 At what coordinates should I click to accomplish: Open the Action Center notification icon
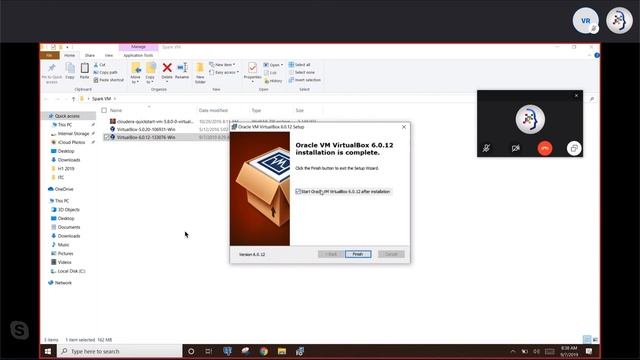(589, 351)
